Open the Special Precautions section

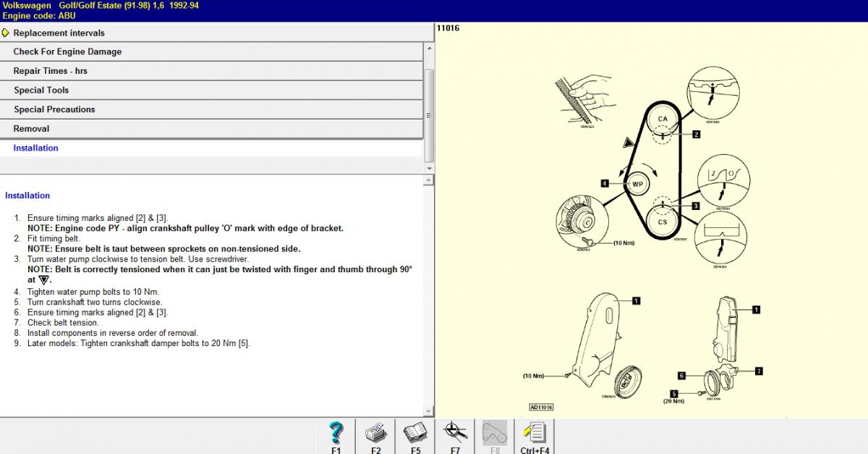(54, 109)
